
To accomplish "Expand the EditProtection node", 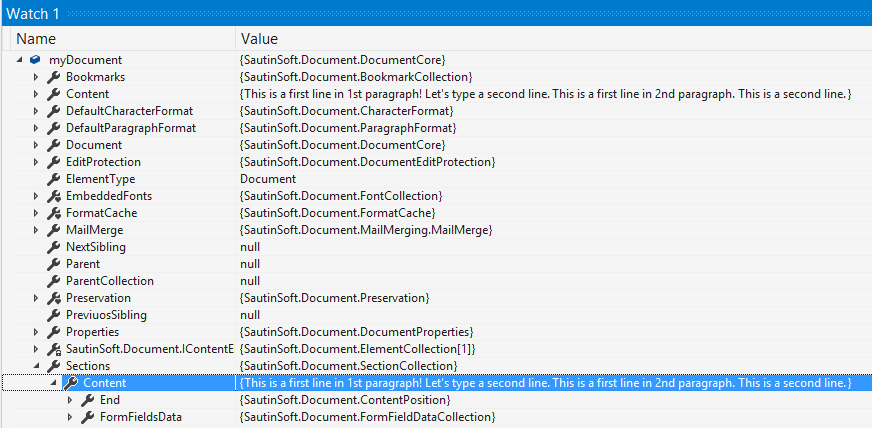I will click(x=37, y=162).
